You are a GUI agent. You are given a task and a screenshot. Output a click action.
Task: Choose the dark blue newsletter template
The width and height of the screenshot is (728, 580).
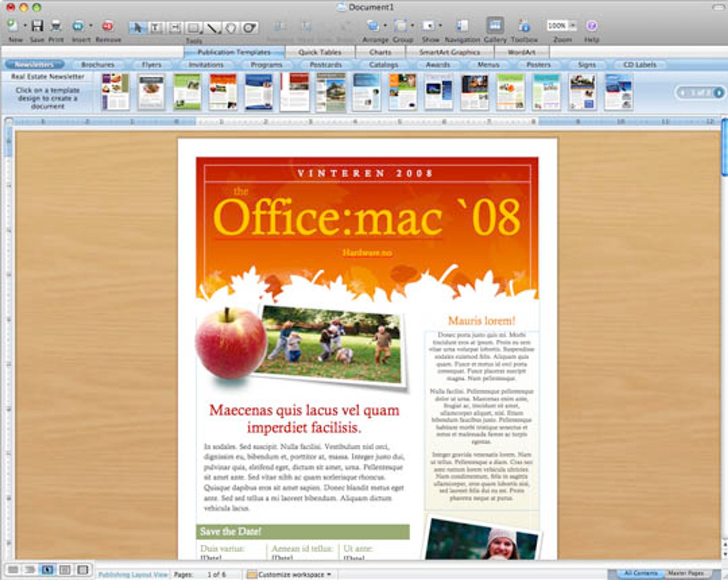coord(259,92)
